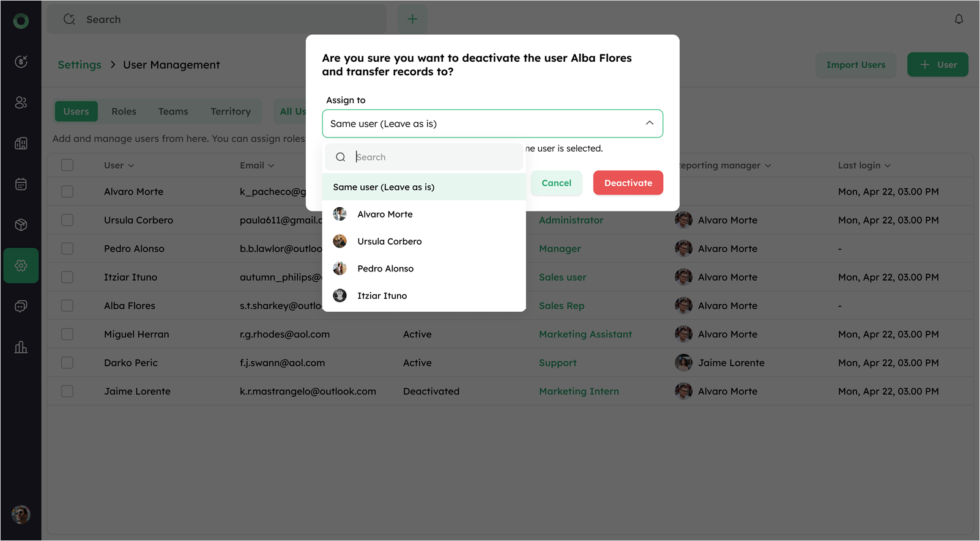The image size is (980, 541).
Task: Toggle the select-all header checkbox
Action: (x=67, y=165)
